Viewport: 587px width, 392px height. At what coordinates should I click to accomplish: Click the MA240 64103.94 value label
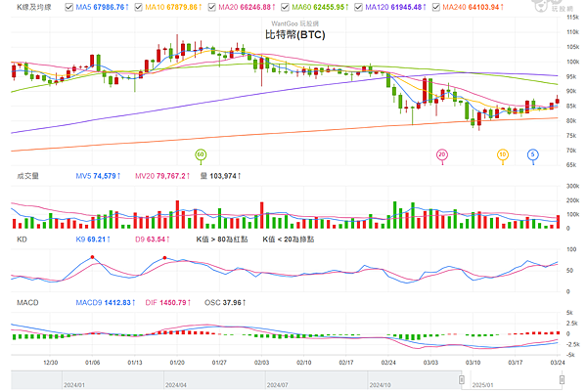point(473,7)
